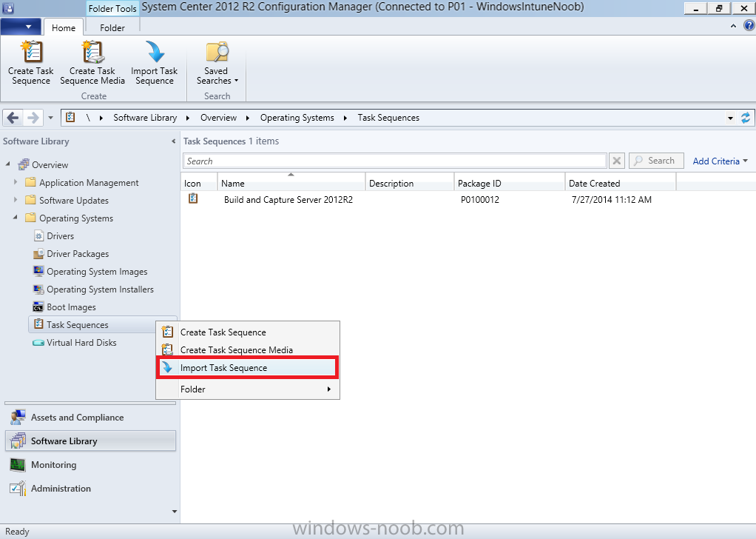This screenshot has width=756, height=539.
Task: Open the Monitoring workspace
Action: (x=90, y=465)
